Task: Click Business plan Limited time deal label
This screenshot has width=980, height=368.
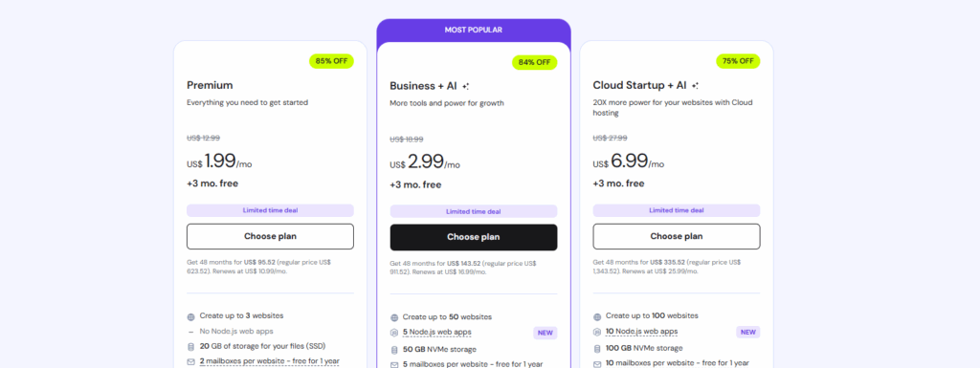Action: point(473,211)
